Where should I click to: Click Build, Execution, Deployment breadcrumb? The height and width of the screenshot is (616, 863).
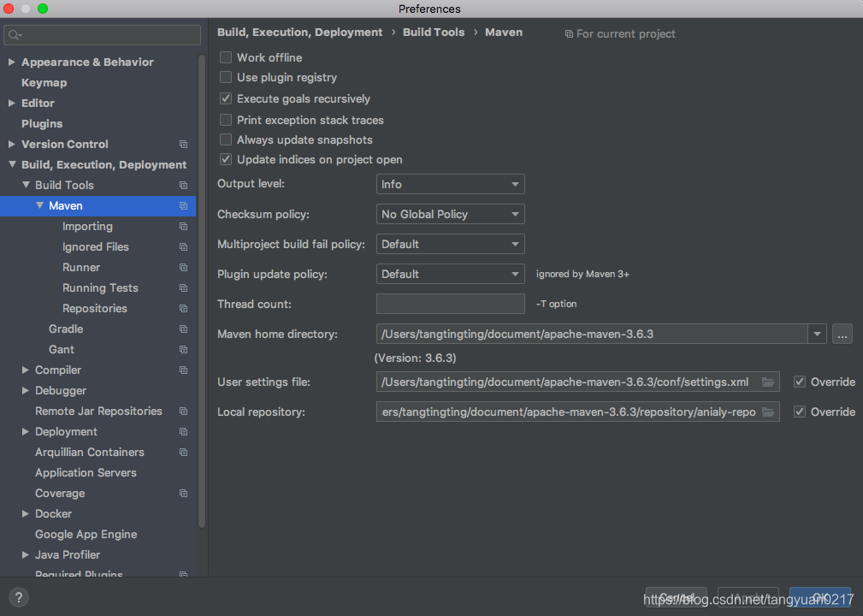coord(299,33)
